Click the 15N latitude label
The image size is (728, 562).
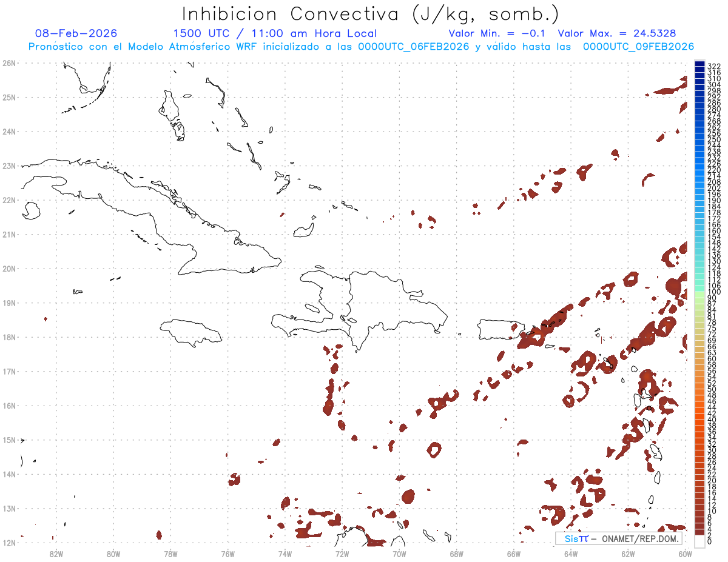click(8, 440)
